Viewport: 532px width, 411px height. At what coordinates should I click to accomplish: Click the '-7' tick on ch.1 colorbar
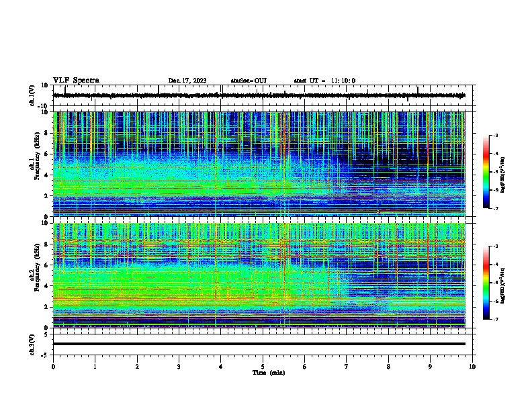click(x=495, y=209)
